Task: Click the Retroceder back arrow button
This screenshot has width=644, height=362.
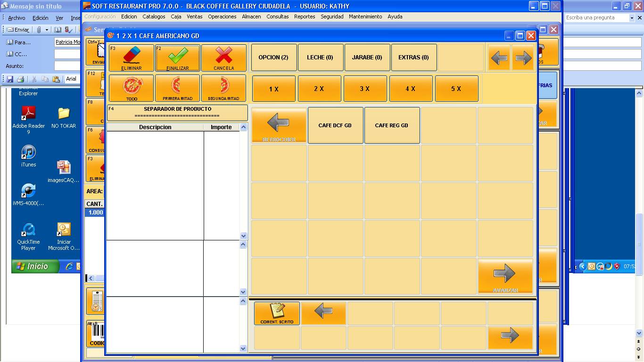Action: point(279,125)
